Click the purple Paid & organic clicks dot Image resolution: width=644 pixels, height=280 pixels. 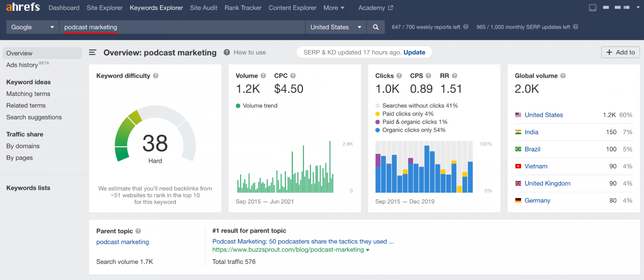pyautogui.click(x=378, y=122)
